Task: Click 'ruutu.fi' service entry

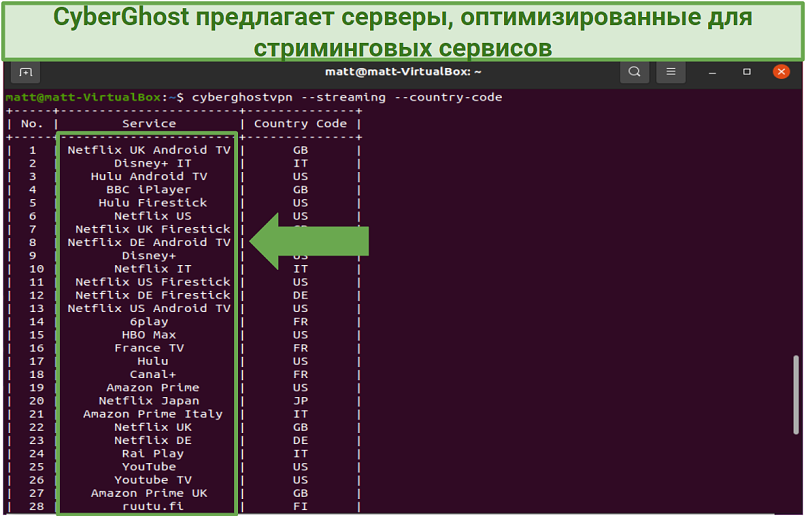Action: [153, 506]
